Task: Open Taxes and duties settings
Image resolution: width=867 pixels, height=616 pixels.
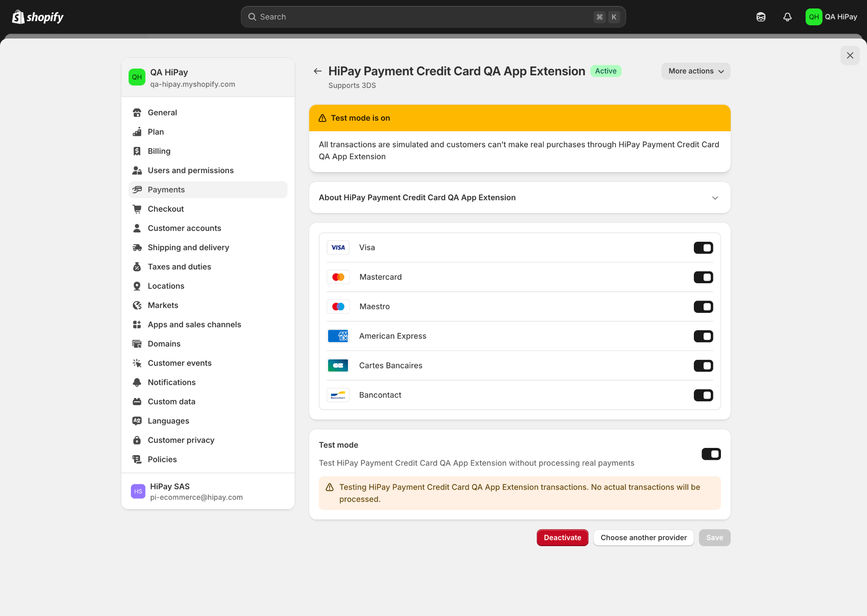Action: click(x=208, y=267)
